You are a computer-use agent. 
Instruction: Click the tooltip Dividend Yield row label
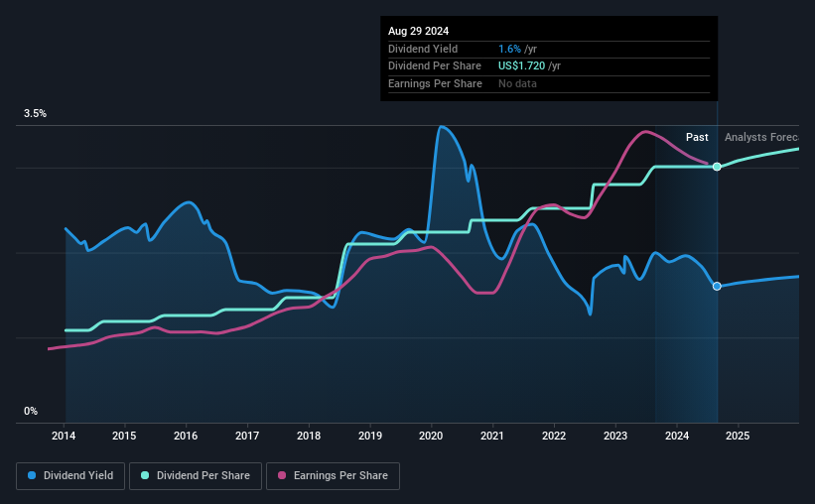click(x=423, y=49)
